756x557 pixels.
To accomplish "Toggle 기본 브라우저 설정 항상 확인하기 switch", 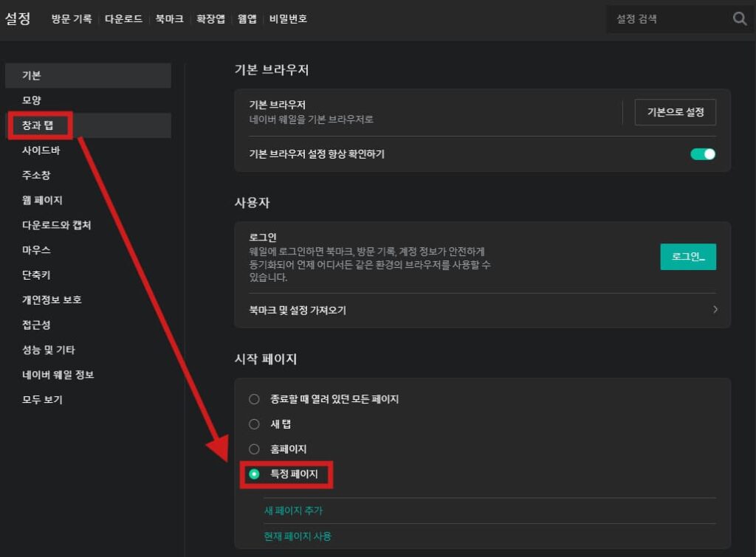I will coord(702,154).
